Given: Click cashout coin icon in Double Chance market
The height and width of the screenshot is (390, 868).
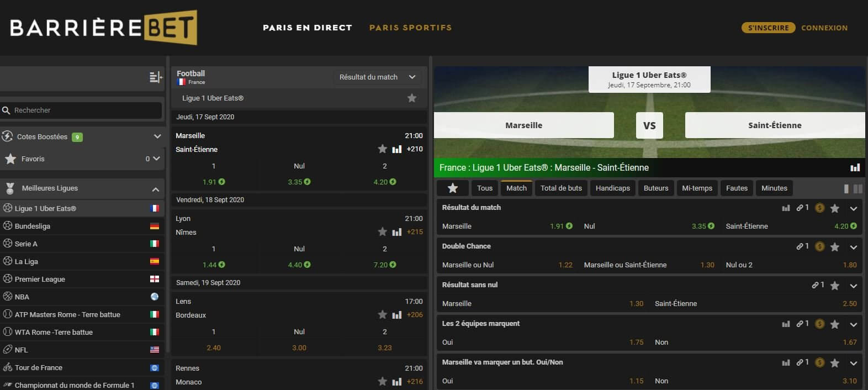Looking at the screenshot, I should [819, 246].
